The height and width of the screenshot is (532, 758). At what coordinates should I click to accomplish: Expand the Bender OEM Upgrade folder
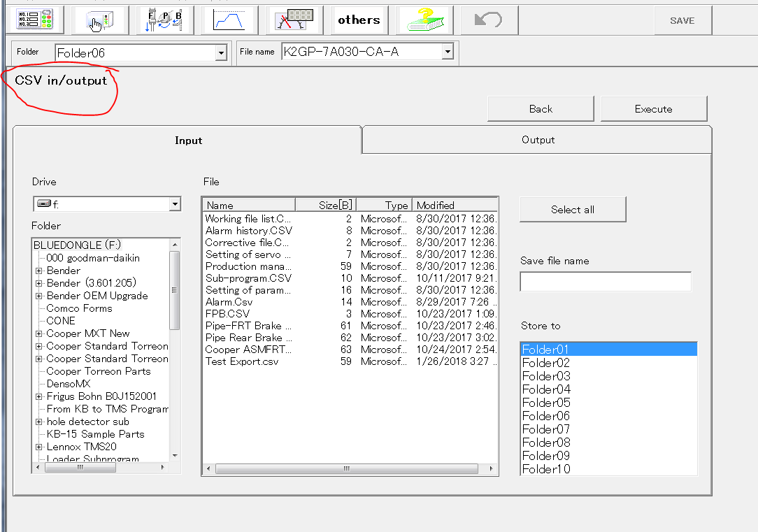pyautogui.click(x=39, y=296)
